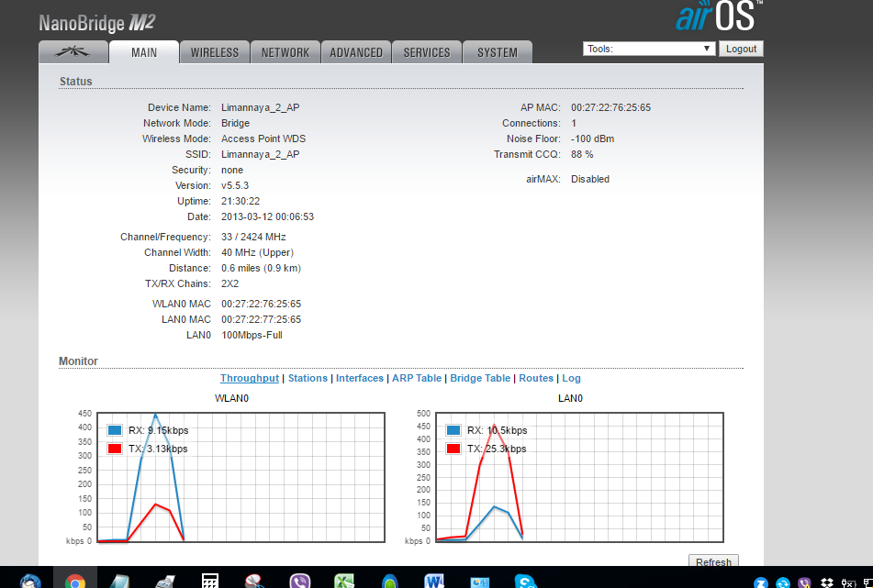The height and width of the screenshot is (588, 873).
Task: Click the Channel/Frequency value 33 / 2424 MHz
Action: pos(253,237)
